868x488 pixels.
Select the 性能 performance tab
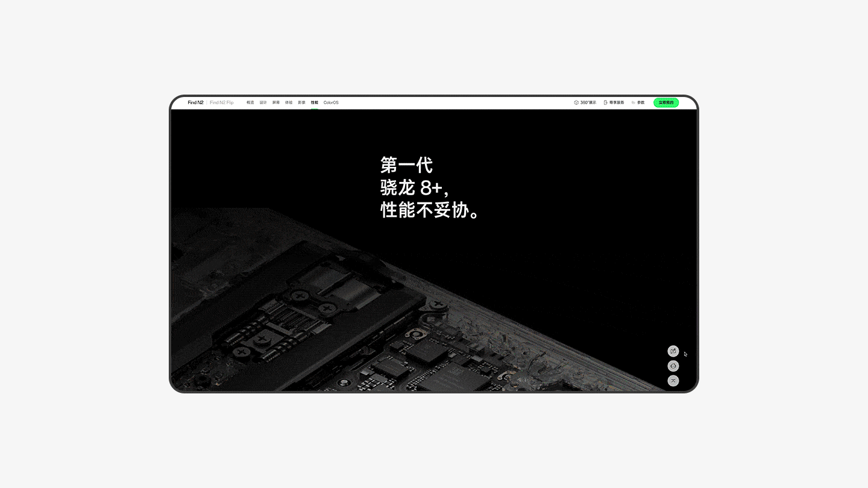coord(315,102)
